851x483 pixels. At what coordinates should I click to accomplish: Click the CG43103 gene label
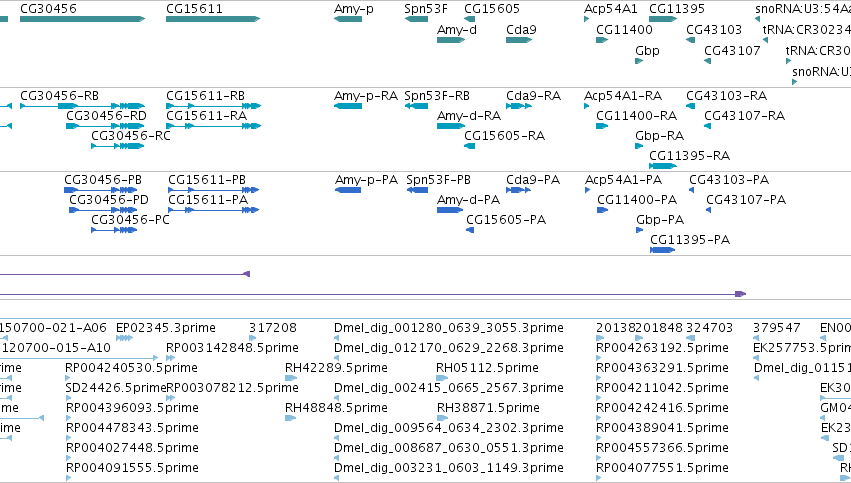(x=714, y=29)
